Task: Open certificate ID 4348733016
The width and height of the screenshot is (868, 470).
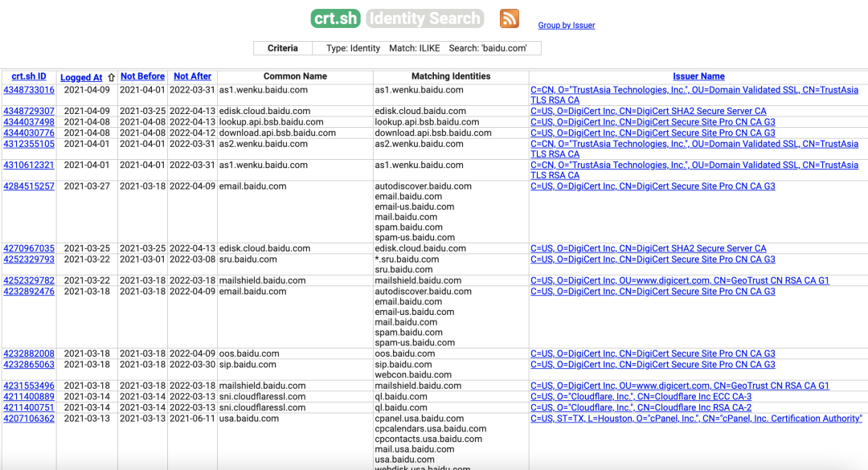Action: point(29,90)
